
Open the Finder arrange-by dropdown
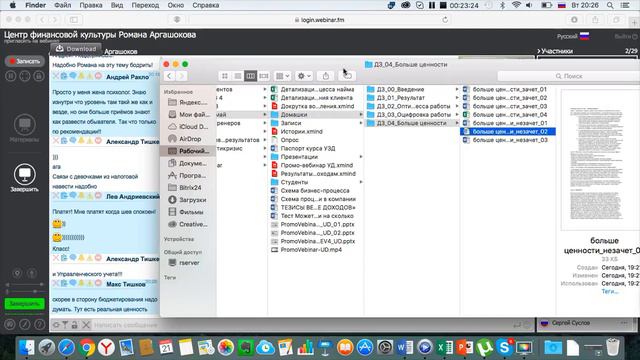coord(282,76)
